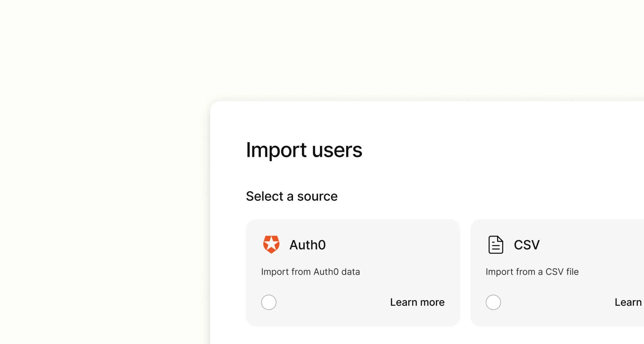Click the CSV card title text

pos(526,245)
